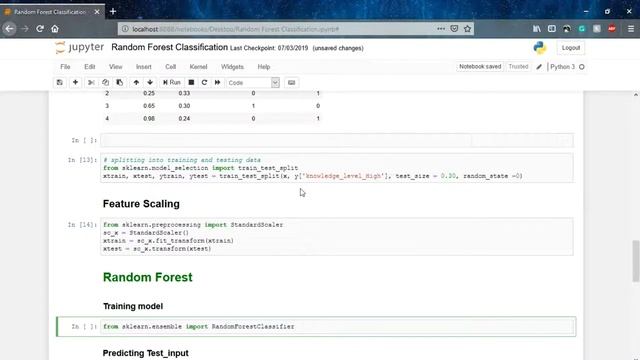Select the train_test_split code cell
The width and height of the screenshot is (640, 360).
click(337, 168)
